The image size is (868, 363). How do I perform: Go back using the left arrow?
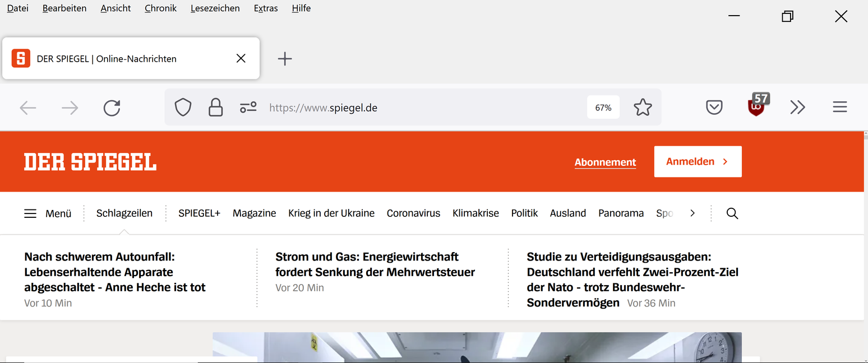click(28, 108)
